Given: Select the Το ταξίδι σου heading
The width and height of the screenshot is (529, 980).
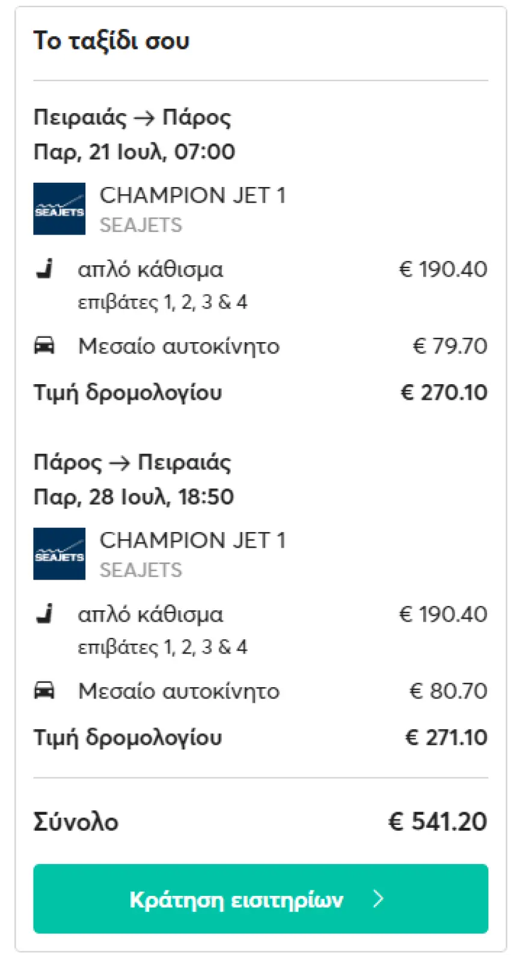Looking at the screenshot, I should tap(111, 41).
